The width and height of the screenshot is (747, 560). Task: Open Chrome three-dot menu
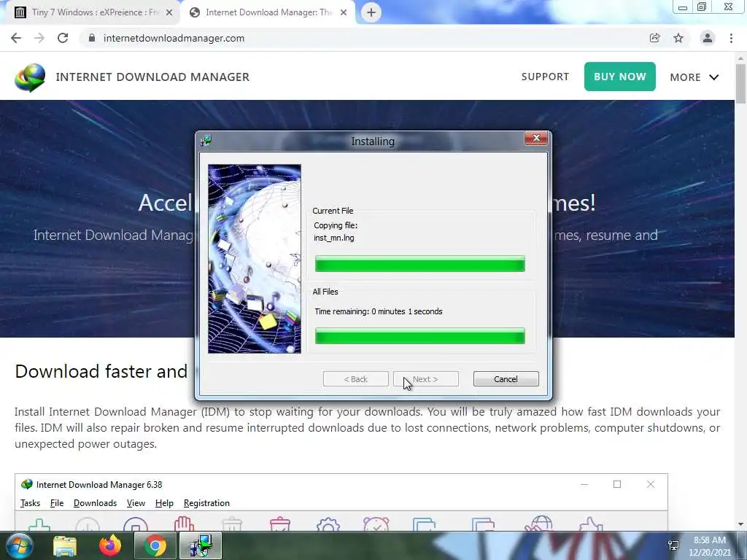(731, 38)
